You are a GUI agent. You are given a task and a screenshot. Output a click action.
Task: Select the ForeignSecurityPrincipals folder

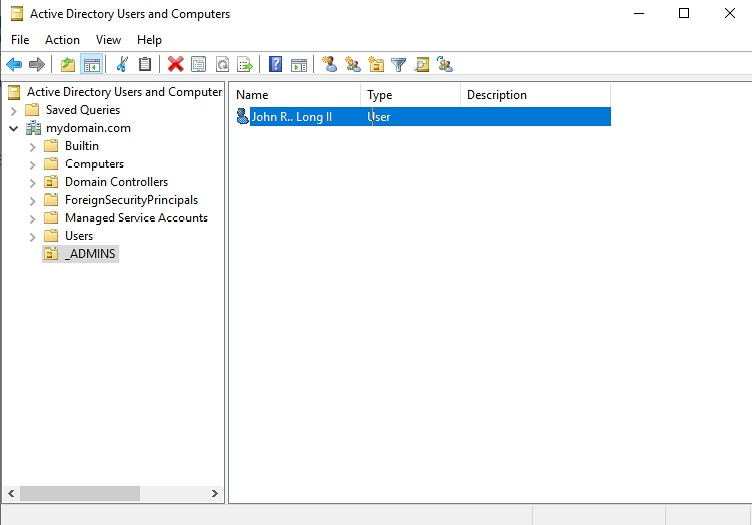(131, 200)
